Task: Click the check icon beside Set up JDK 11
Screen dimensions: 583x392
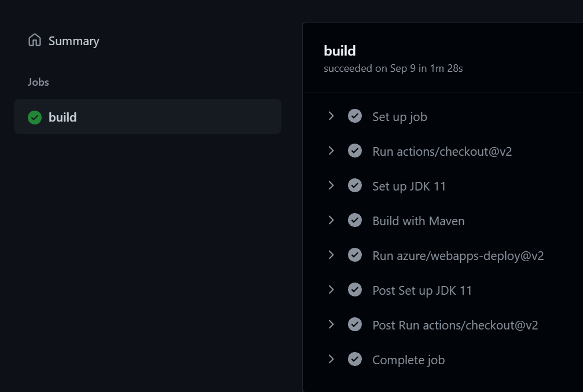Action: click(x=355, y=186)
